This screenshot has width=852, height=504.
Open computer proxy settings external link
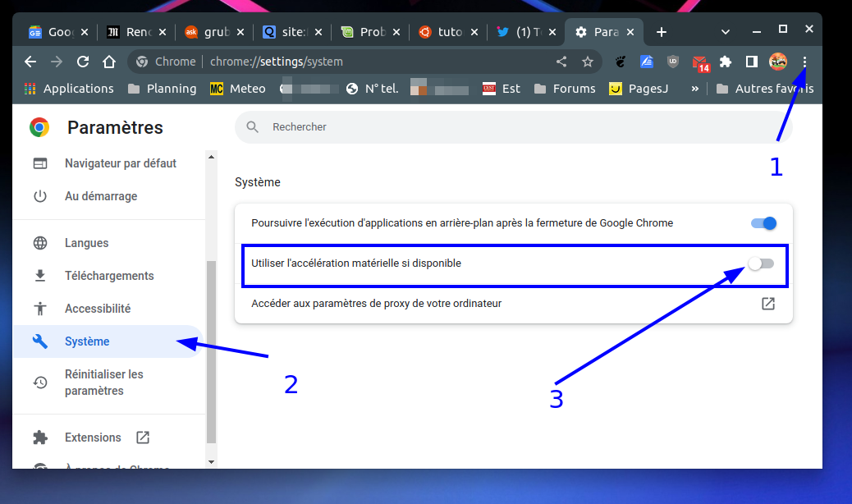(x=767, y=304)
